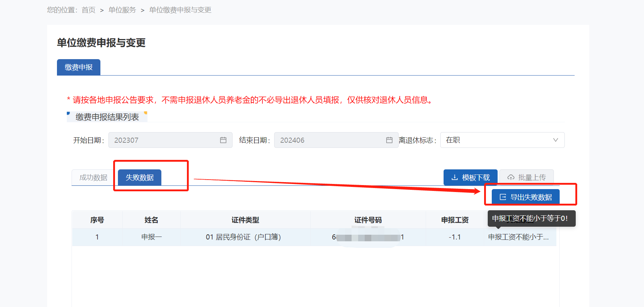Screen dimensions: 644x307
Task: Click the 证件号码 column header
Action: [368, 220]
